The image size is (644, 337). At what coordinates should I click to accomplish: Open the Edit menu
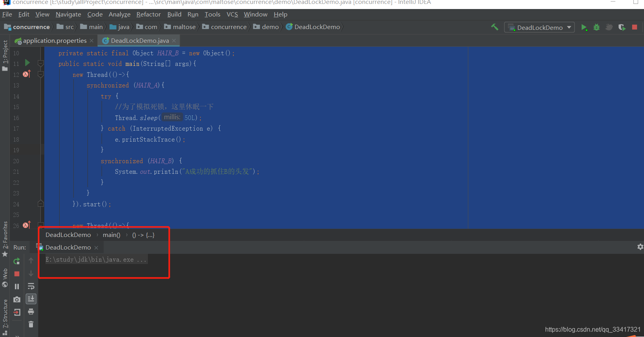pos(24,15)
